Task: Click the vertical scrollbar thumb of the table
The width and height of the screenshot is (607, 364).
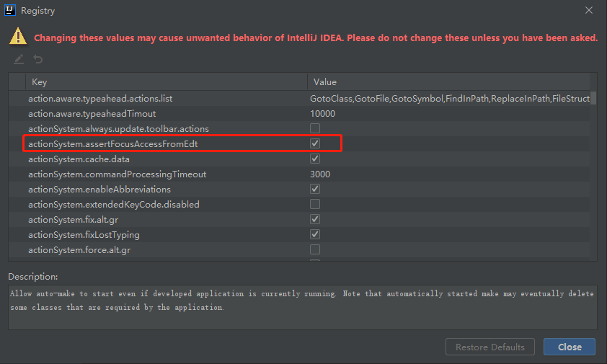Action: 593,97
